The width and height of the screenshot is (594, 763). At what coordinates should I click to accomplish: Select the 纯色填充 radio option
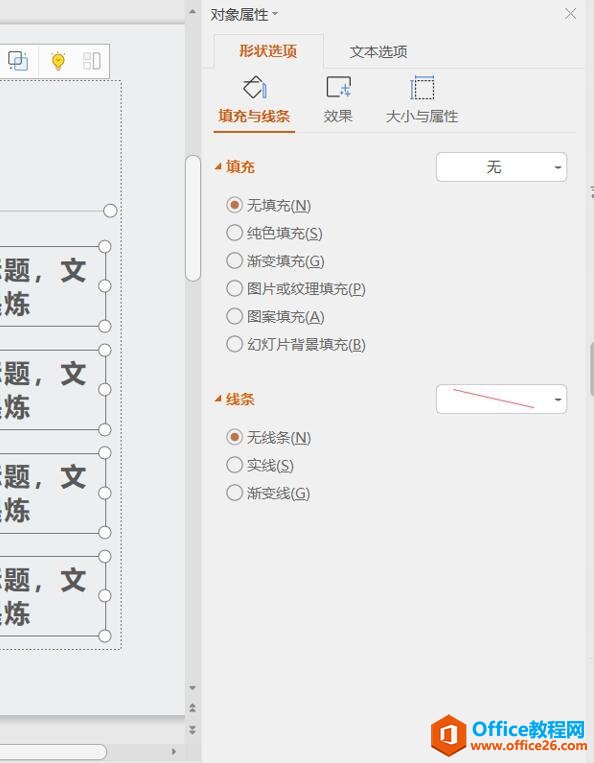pyautogui.click(x=274, y=233)
